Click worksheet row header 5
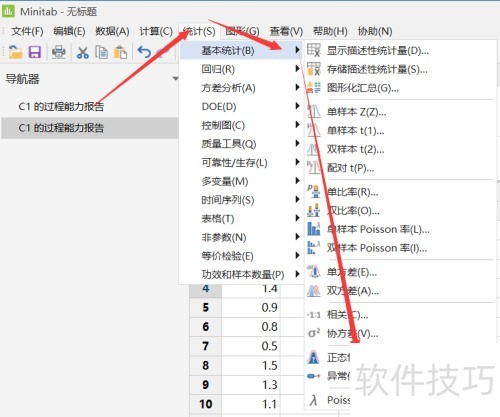This screenshot has width=500, height=417. [x=206, y=307]
